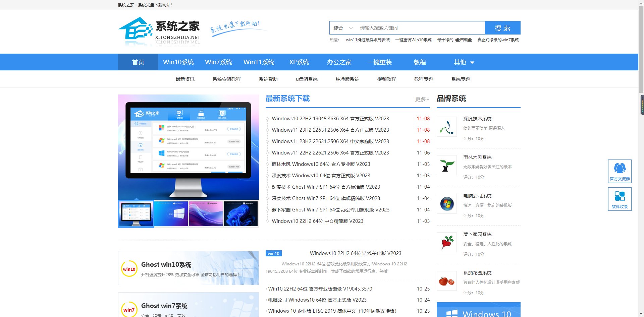Open 深度技术 Windows10 64位 官方正式版
This screenshot has width=644, height=317.
(321, 176)
